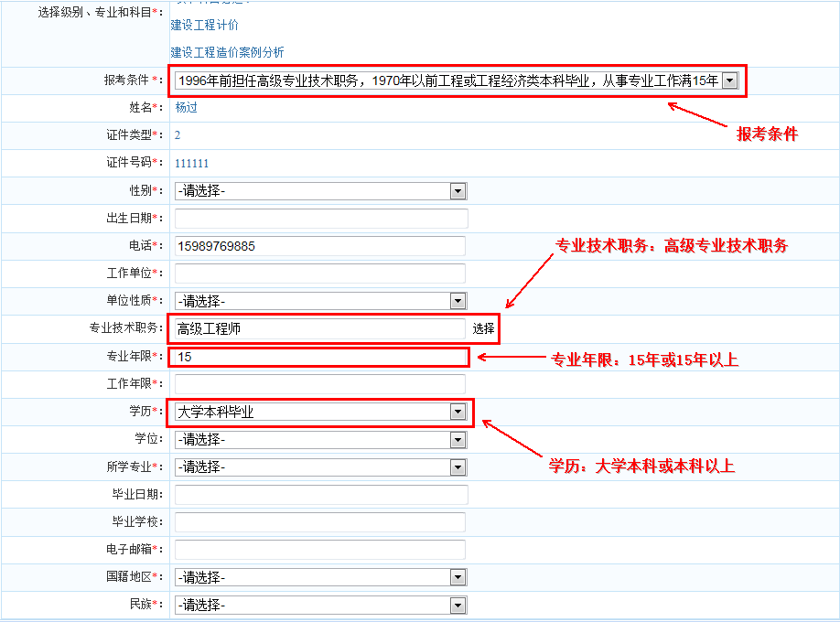This screenshot has height=622, width=840.
Task: Open the 所学专业 dropdown
Action: pyautogui.click(x=320, y=467)
